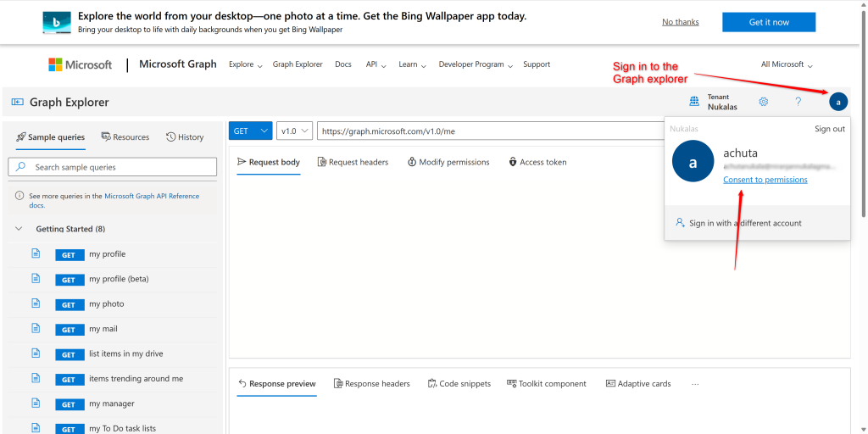Switch to the History tab

point(185,137)
